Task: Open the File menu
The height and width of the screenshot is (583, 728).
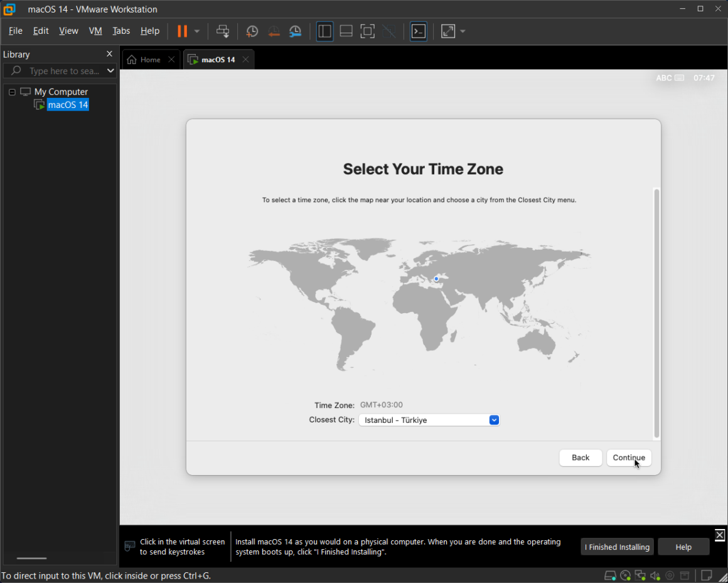Action: click(15, 31)
